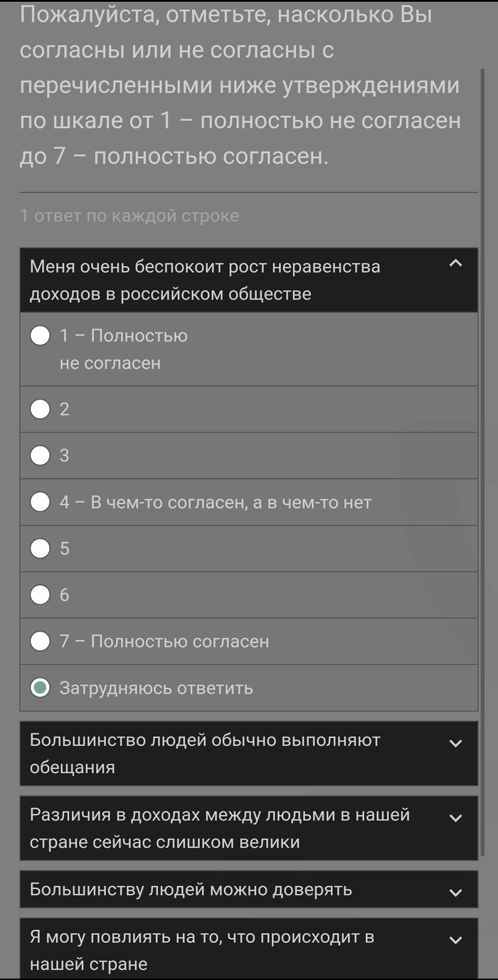Expand chevron for 'Различия в доходах' statement

tap(456, 819)
